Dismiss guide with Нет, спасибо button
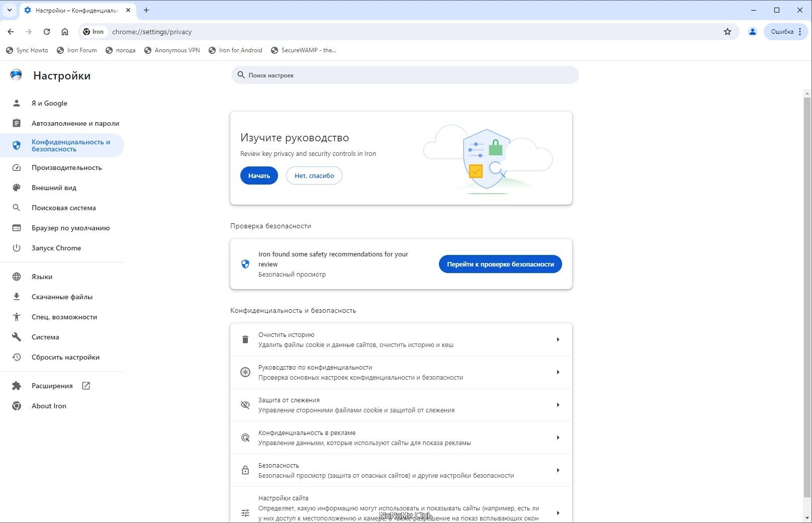 [x=314, y=176]
